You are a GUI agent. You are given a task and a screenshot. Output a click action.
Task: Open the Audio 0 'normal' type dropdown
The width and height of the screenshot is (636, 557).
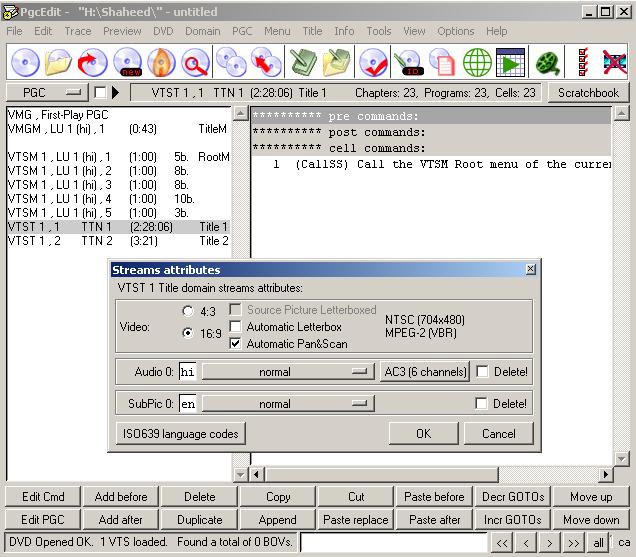[x=288, y=372]
